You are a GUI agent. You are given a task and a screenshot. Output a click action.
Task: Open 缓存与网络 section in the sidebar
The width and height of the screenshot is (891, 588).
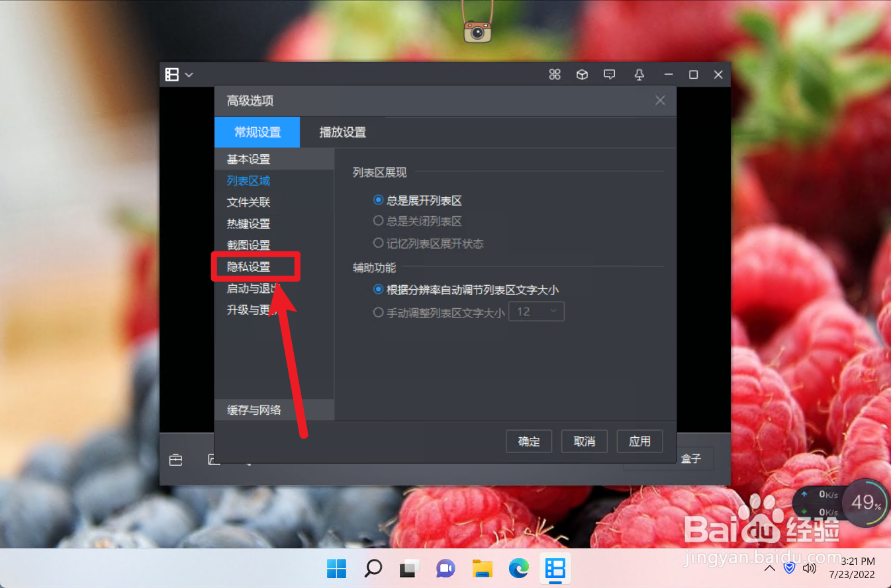click(274, 410)
